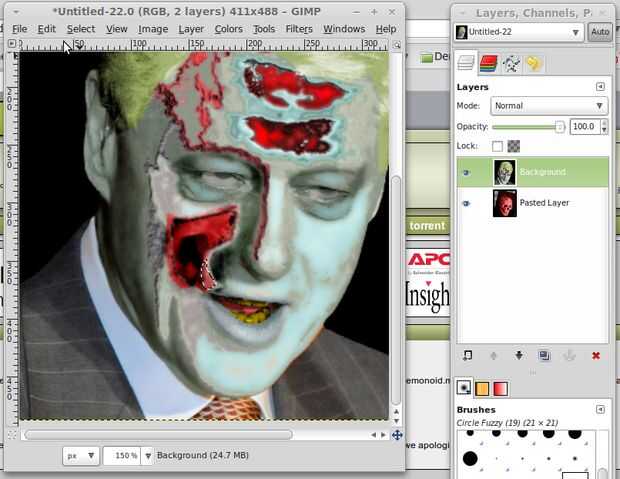Open the image menu button at ruler corner
This screenshot has height=479, width=620.
pyautogui.click(x=12, y=44)
